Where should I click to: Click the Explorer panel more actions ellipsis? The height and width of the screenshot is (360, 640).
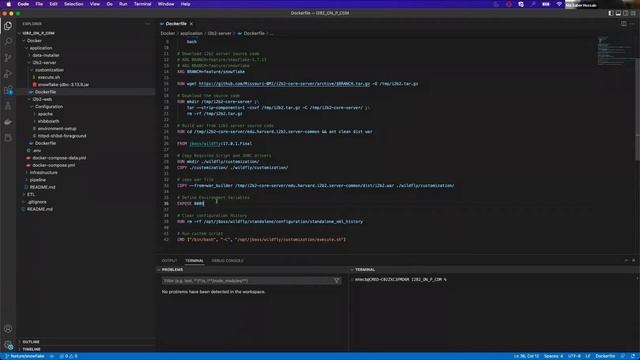pyautogui.click(x=148, y=24)
